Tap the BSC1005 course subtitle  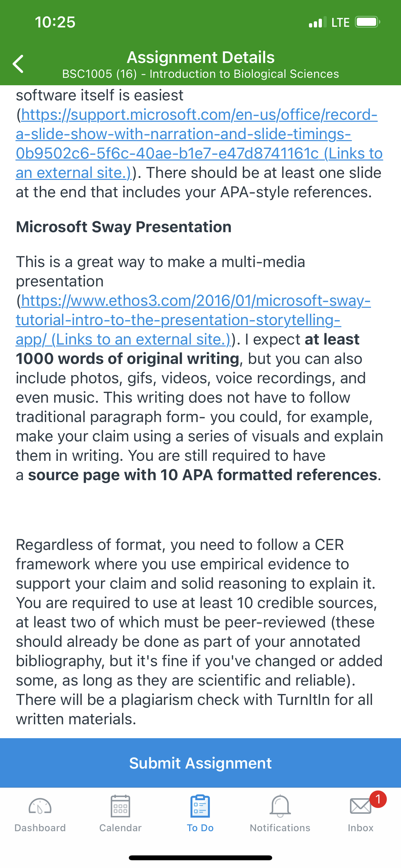(x=200, y=74)
